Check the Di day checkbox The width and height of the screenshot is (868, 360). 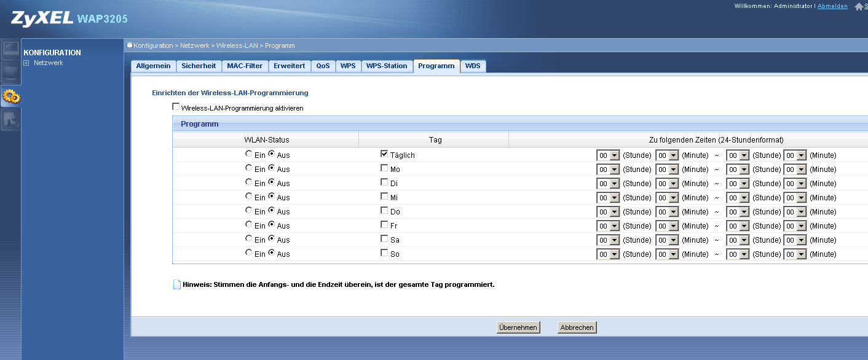coord(384,182)
